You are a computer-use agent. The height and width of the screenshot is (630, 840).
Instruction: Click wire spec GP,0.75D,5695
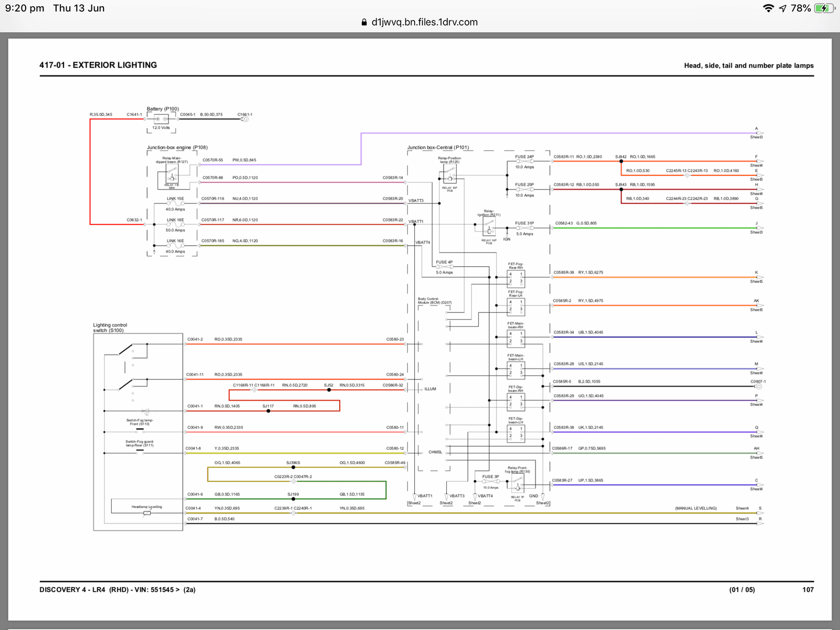click(592, 448)
